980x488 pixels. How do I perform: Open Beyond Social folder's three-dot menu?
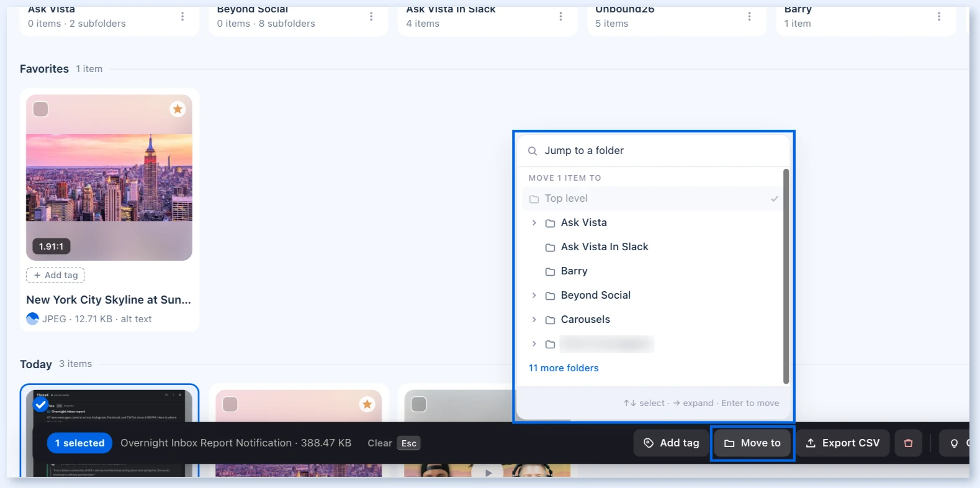coord(371,17)
